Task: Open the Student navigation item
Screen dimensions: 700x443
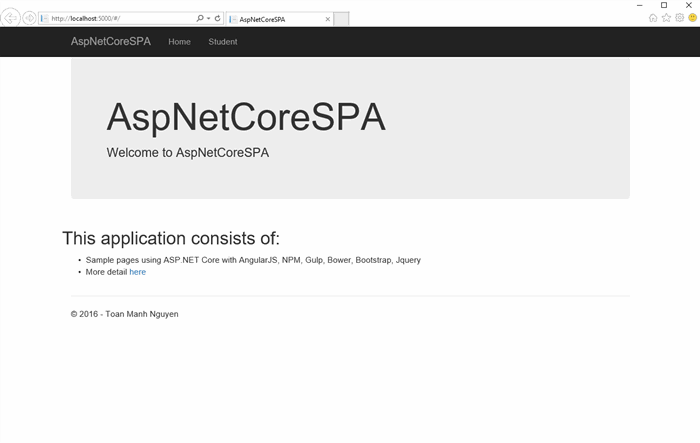Action: click(x=223, y=42)
